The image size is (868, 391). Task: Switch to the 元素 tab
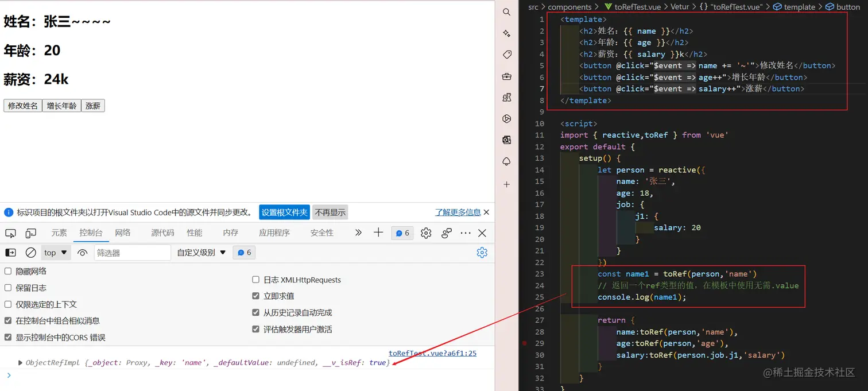coord(59,233)
